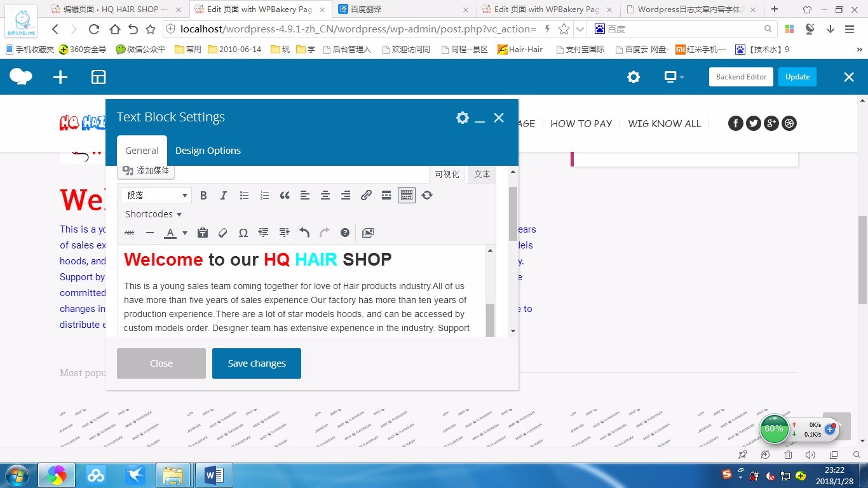Undo the last edit in editor
This screenshot has height=488, width=868.
pos(304,233)
